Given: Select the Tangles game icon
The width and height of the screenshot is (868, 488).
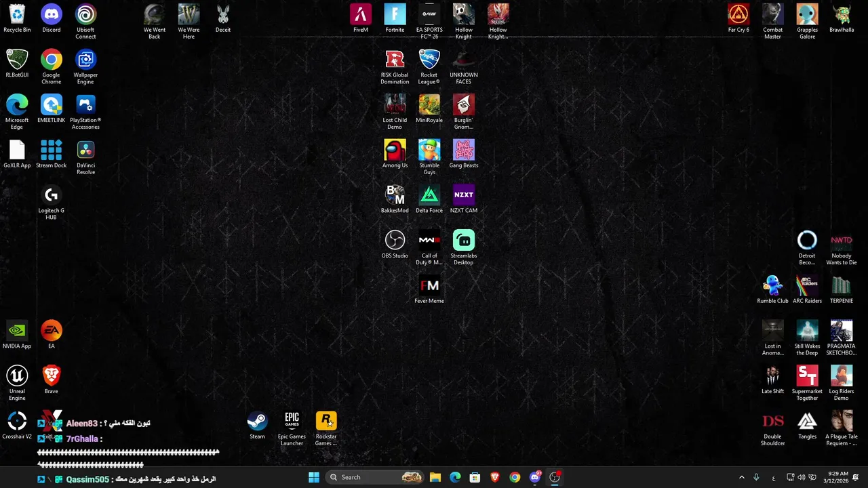Looking at the screenshot, I should (x=807, y=426).
